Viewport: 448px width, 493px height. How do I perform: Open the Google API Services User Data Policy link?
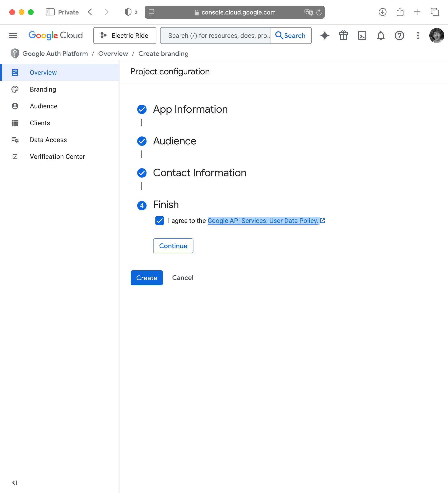tap(262, 221)
